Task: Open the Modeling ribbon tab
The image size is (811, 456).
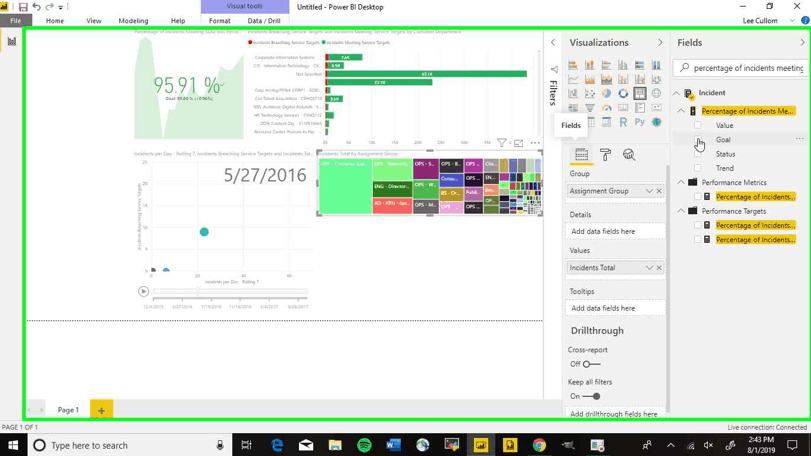Action: point(133,21)
